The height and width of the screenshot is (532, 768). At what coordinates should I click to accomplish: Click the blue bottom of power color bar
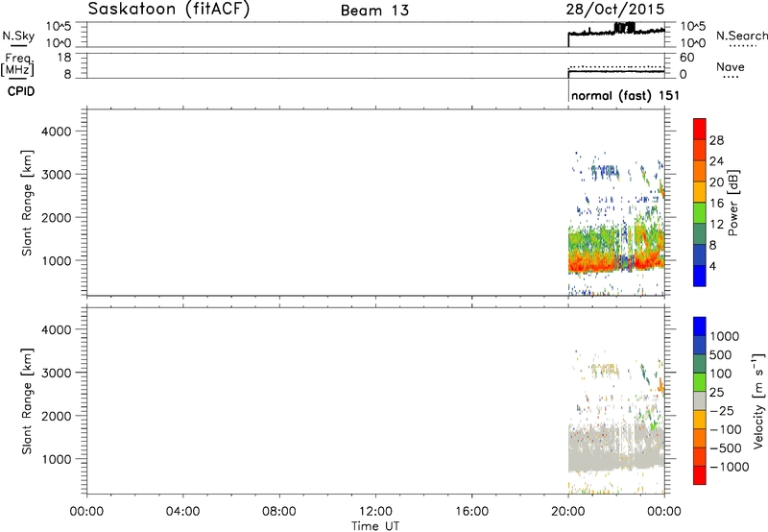(x=700, y=277)
